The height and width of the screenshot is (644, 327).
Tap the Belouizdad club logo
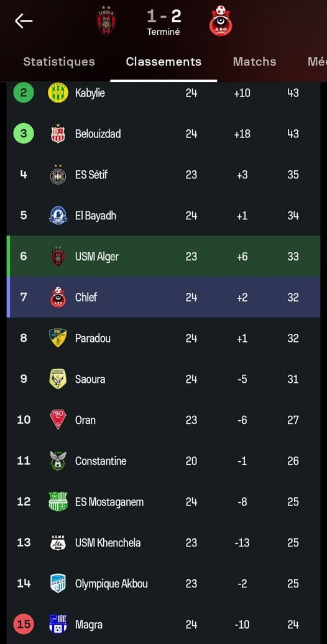tap(58, 134)
